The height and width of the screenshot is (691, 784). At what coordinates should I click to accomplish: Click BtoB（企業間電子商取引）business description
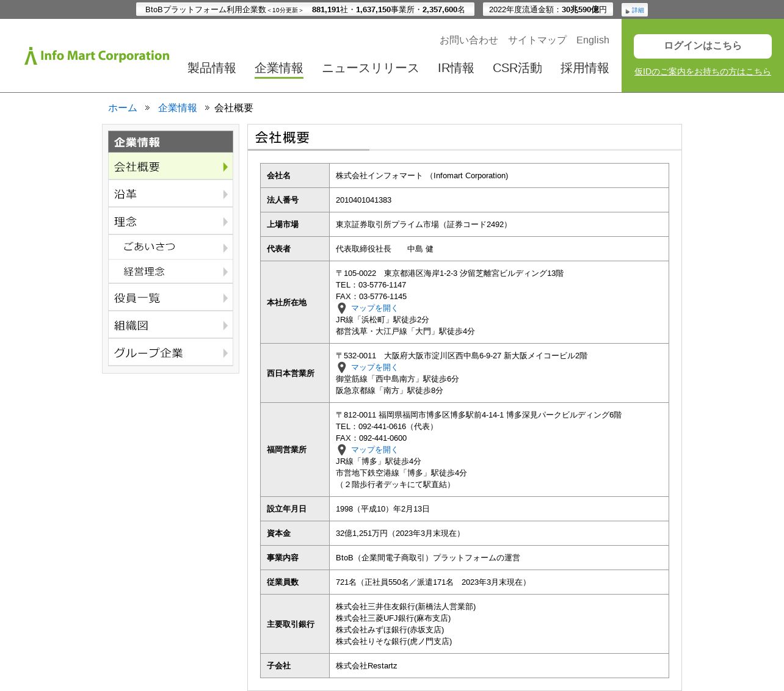[428, 558]
